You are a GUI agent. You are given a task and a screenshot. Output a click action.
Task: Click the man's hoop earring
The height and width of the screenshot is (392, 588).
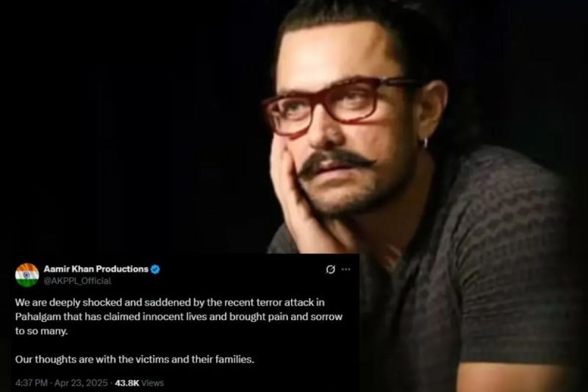pos(426,143)
